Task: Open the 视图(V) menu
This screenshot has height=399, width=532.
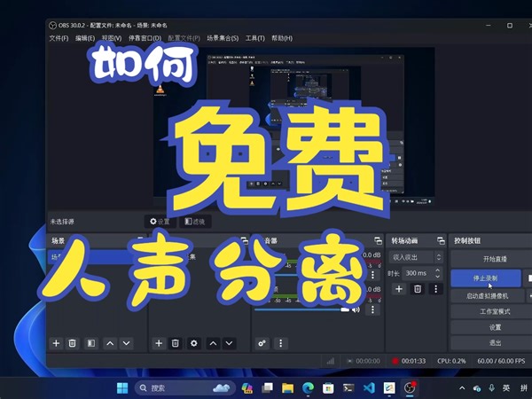Action: [x=112, y=38]
